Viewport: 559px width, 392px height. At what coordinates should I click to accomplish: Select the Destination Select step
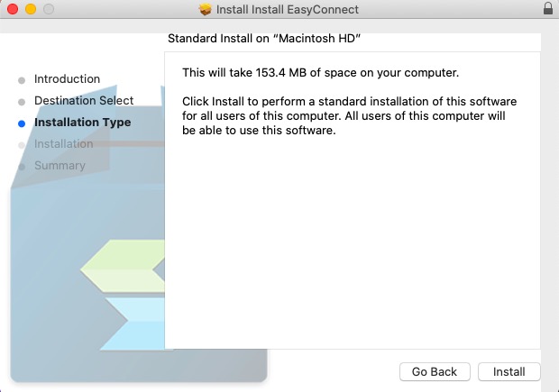tap(84, 101)
